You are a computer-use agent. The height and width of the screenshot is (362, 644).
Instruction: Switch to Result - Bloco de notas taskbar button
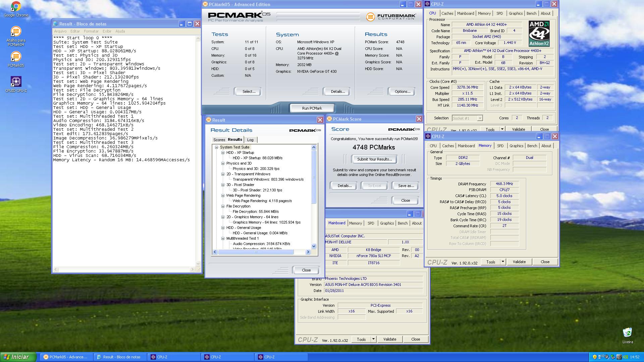pyautogui.click(x=120, y=357)
